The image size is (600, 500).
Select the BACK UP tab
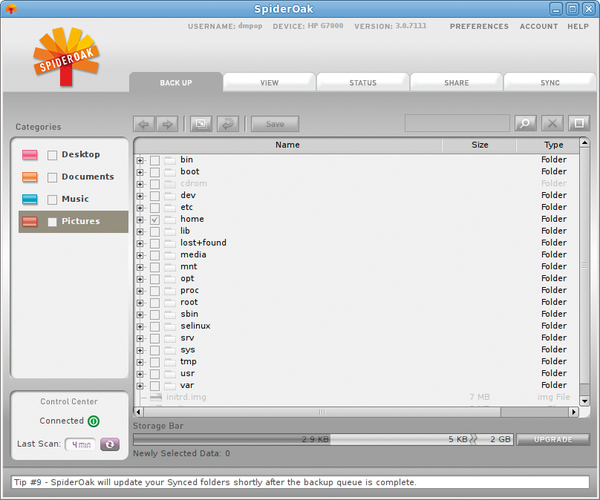coord(176,82)
